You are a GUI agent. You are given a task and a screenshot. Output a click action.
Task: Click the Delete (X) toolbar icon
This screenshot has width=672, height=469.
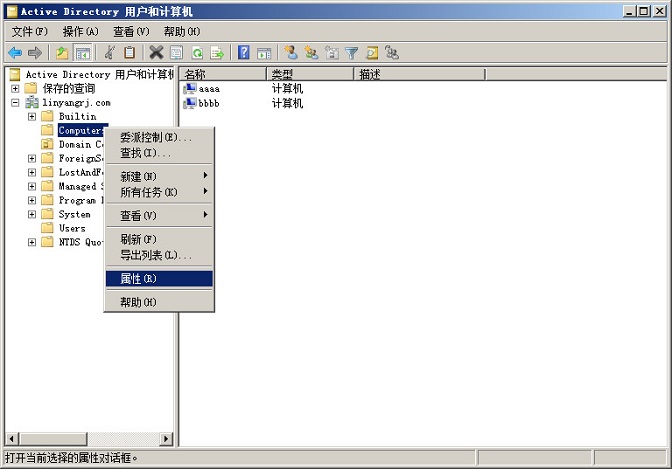156,53
